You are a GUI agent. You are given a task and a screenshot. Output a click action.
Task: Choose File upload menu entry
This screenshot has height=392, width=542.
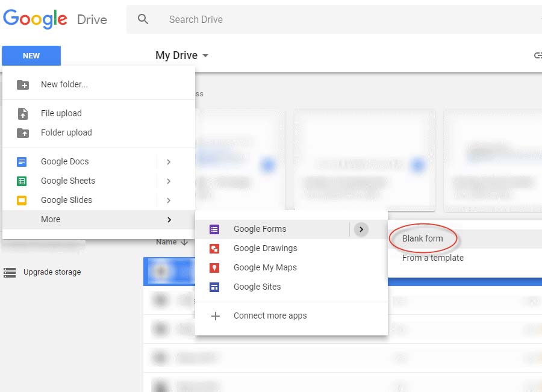click(99, 113)
